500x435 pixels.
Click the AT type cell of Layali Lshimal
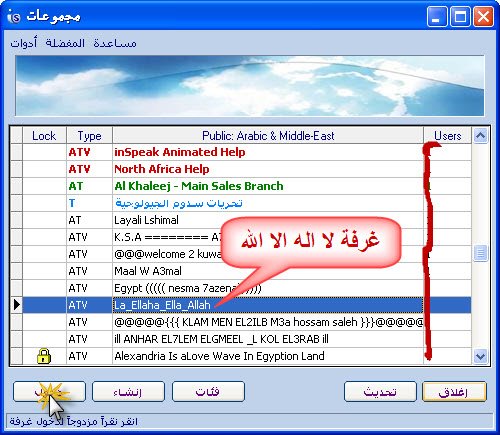[89, 220]
